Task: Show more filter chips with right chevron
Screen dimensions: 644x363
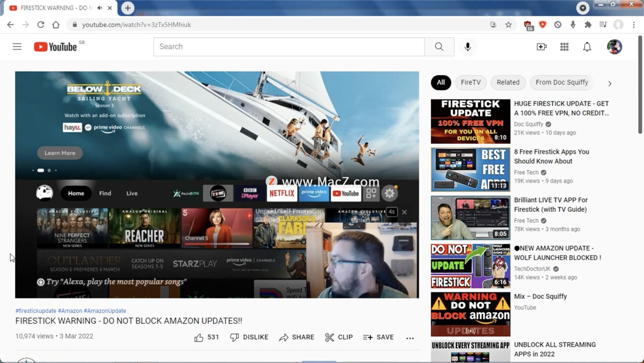Action: (x=610, y=83)
